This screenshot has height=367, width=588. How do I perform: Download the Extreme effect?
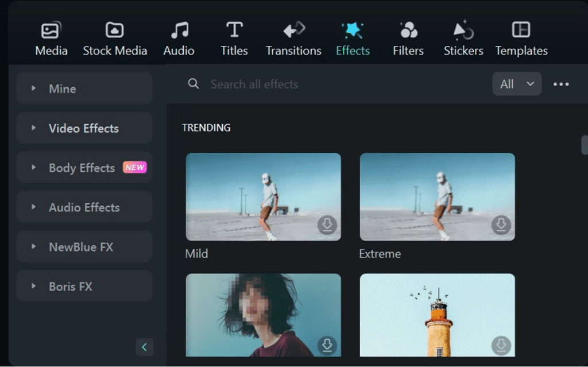pyautogui.click(x=501, y=225)
